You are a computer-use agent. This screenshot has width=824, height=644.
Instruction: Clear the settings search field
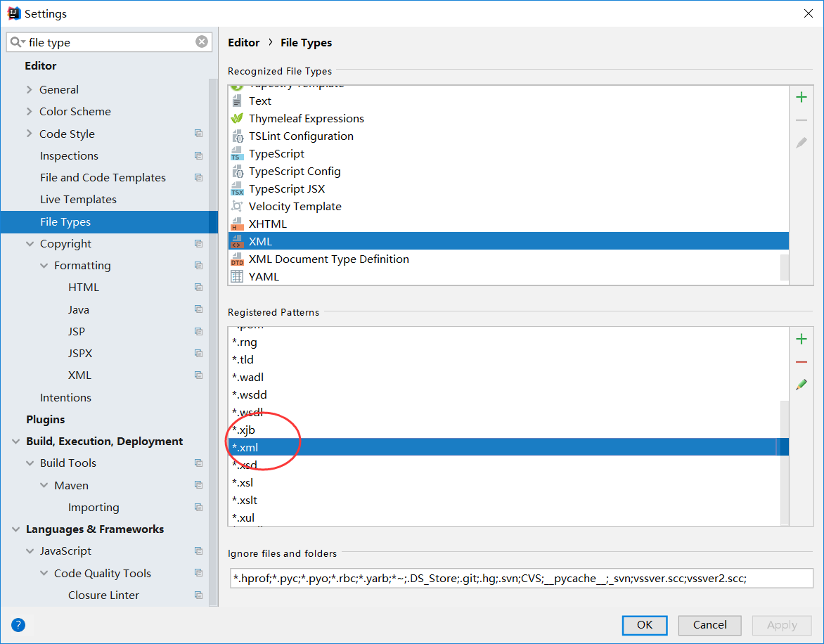pyautogui.click(x=202, y=41)
